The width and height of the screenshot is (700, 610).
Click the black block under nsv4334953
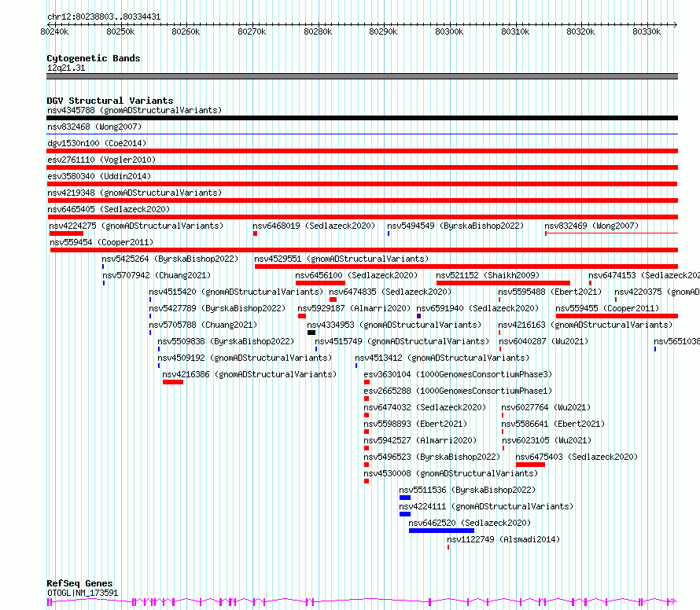pos(311,333)
